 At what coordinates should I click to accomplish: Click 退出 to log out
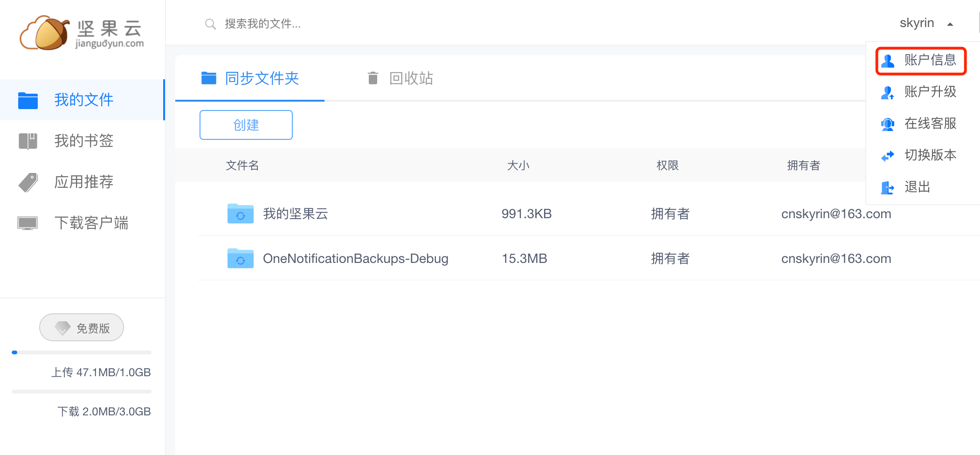point(917,187)
